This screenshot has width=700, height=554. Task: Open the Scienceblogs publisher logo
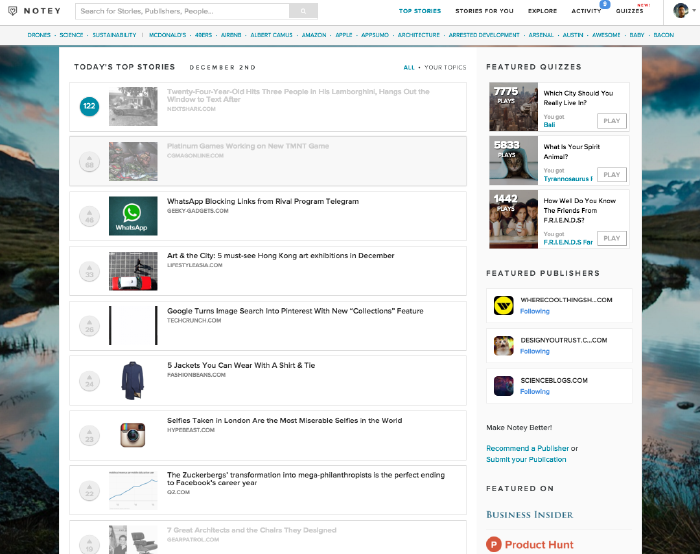tap(504, 386)
